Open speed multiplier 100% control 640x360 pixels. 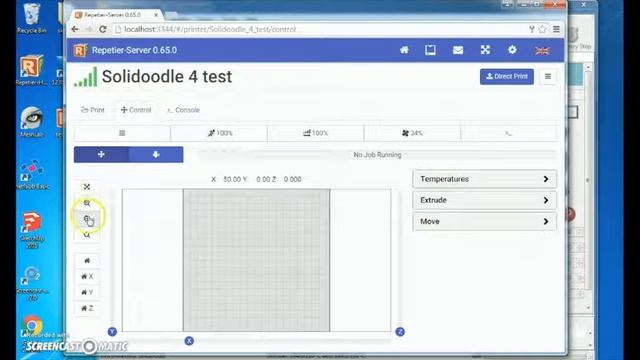tap(219, 133)
